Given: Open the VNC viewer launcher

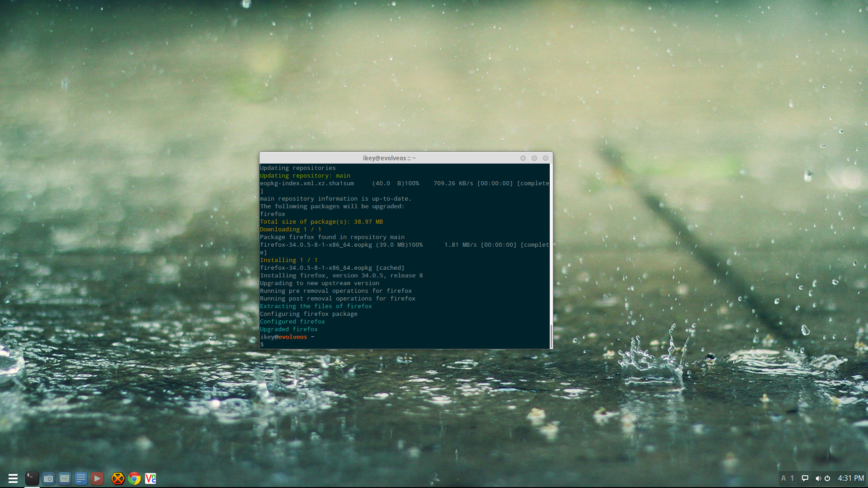Looking at the screenshot, I should [151, 478].
